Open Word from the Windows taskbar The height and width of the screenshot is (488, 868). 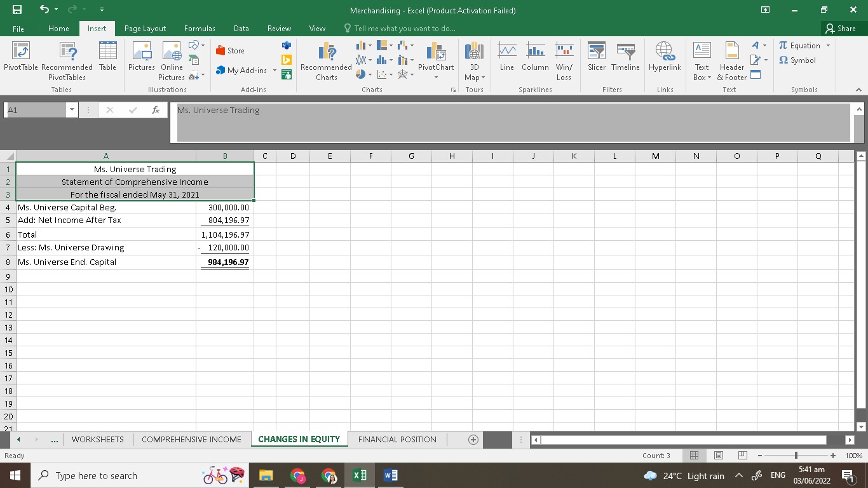[389, 475]
